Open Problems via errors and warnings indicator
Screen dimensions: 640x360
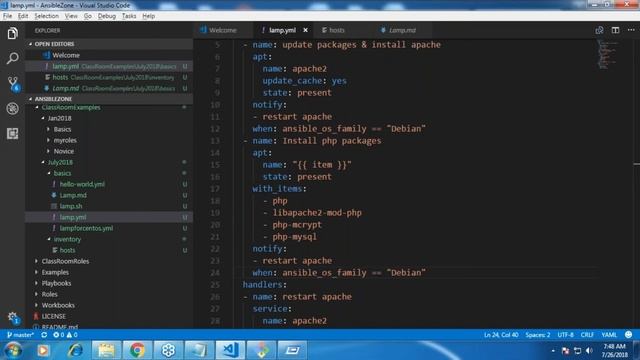65,335
